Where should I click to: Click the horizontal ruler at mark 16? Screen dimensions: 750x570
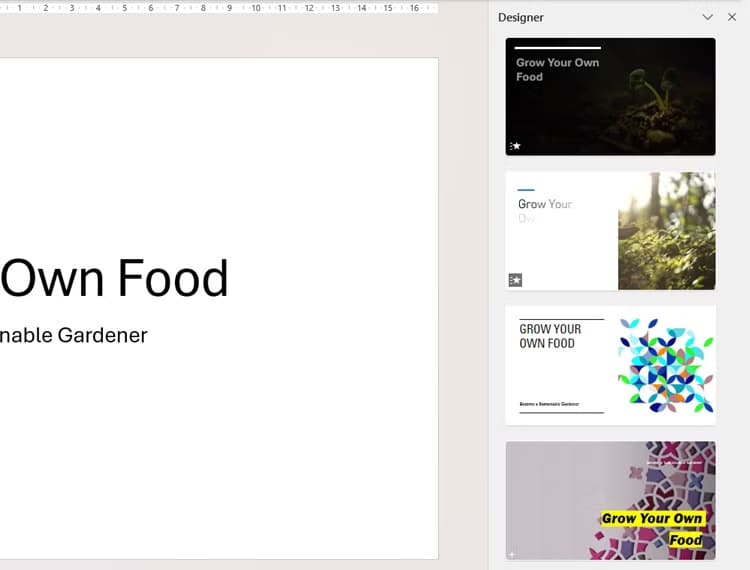pyautogui.click(x=414, y=8)
